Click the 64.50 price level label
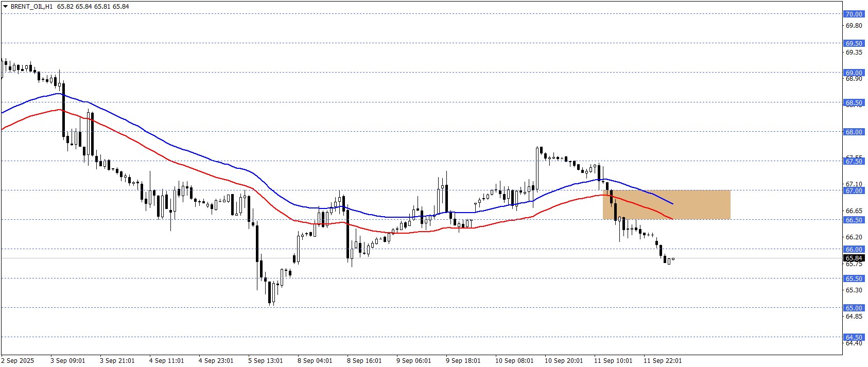The image size is (868, 367). (x=854, y=337)
